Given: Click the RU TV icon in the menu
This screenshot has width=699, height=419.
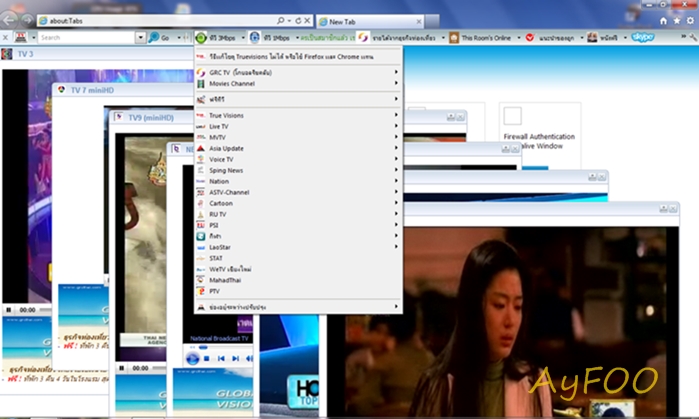Looking at the screenshot, I should (201, 214).
